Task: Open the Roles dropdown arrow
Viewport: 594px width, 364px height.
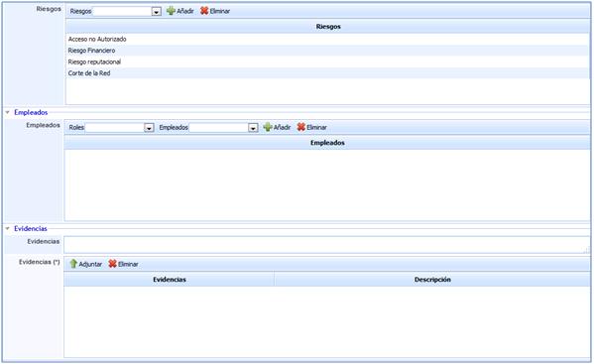Action: [x=149, y=128]
